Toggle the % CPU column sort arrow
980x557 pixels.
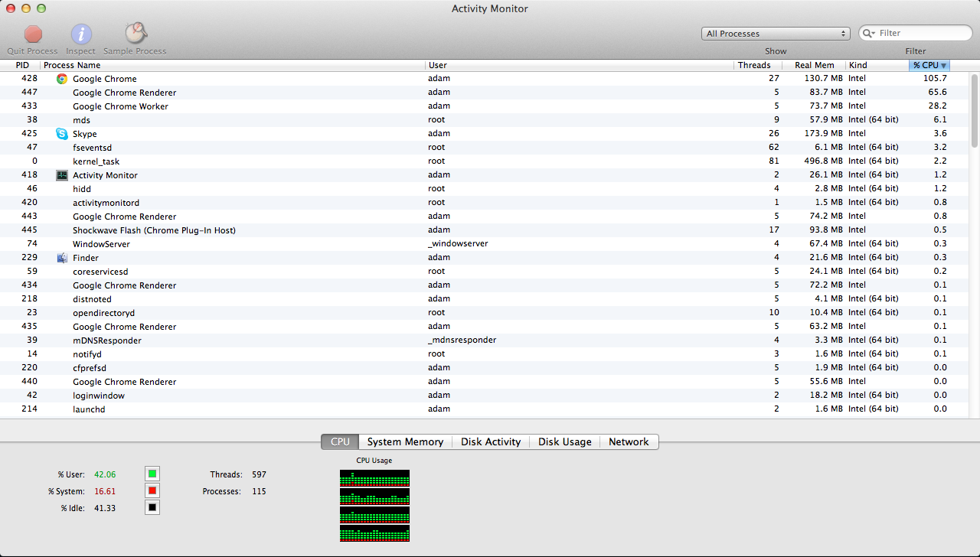coord(944,66)
